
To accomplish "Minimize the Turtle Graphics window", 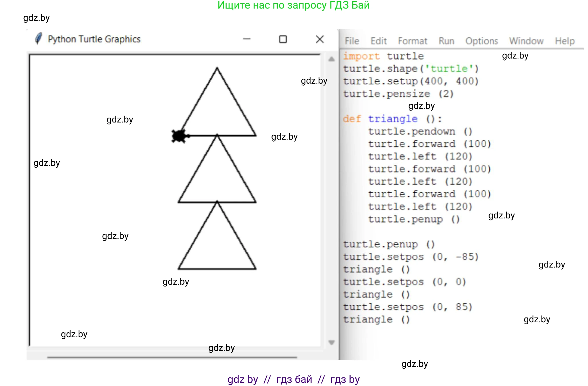I will (x=247, y=39).
